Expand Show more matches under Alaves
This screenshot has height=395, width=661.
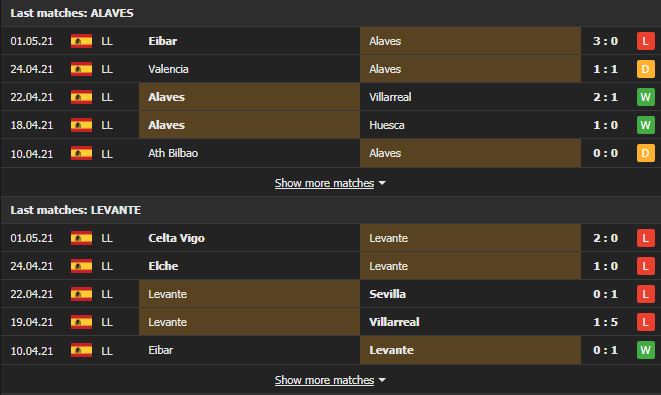click(x=324, y=183)
